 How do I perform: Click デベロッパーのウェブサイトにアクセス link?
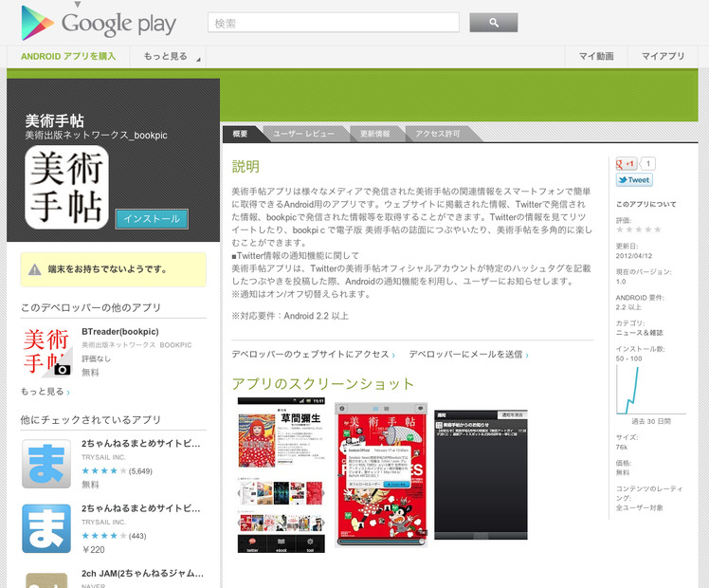coord(313,355)
